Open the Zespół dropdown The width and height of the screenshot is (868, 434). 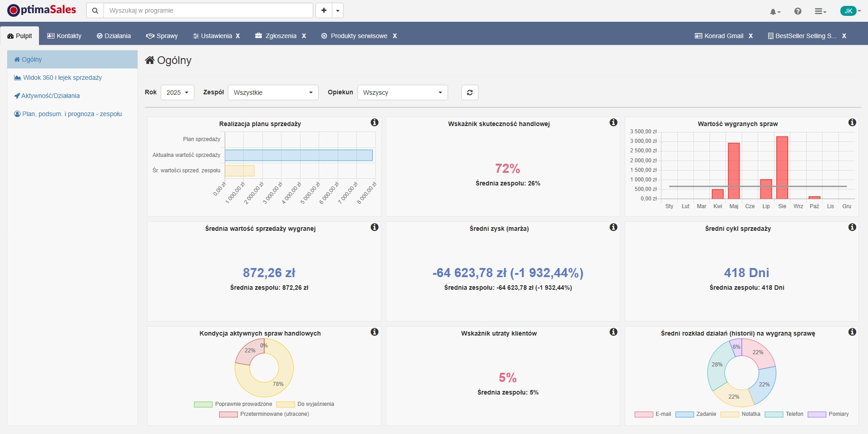(272, 92)
